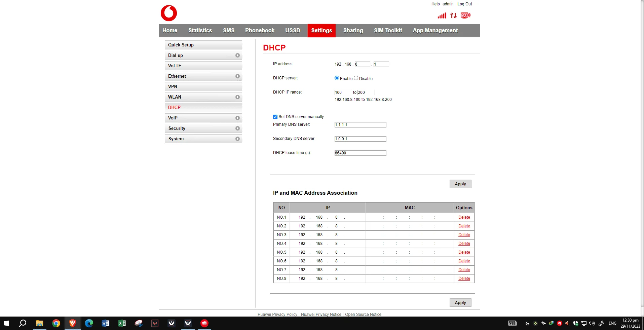The width and height of the screenshot is (644, 330).
Task: Open the App Management tab
Action: (435, 31)
